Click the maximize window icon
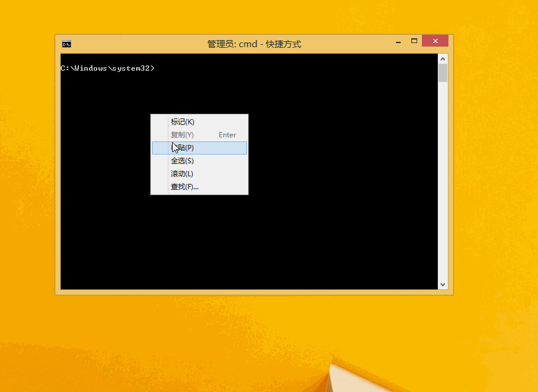Viewport: 538px width, 392px height. pyautogui.click(x=414, y=41)
